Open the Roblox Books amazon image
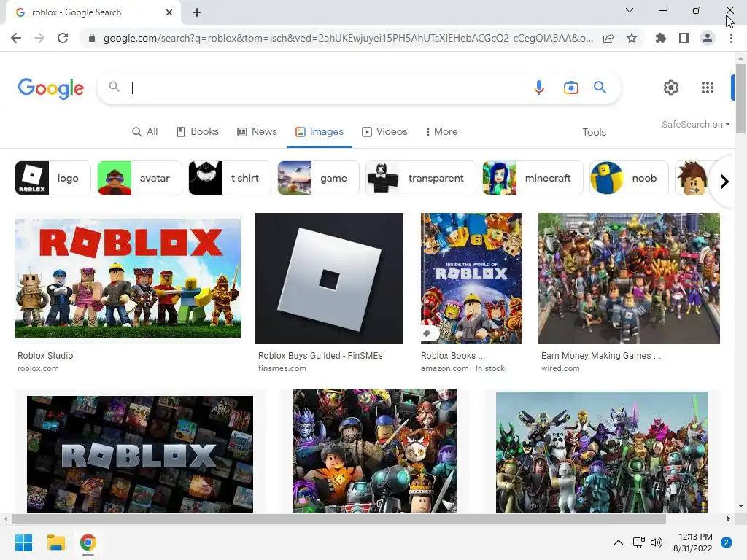The width and height of the screenshot is (747, 560). pos(471,279)
